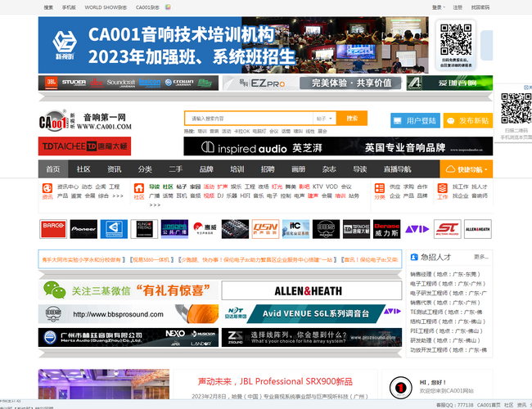Image resolution: width=532 pixels, height=409 pixels.
Task: Select the 社区 navigation tab
Action: [83, 169]
